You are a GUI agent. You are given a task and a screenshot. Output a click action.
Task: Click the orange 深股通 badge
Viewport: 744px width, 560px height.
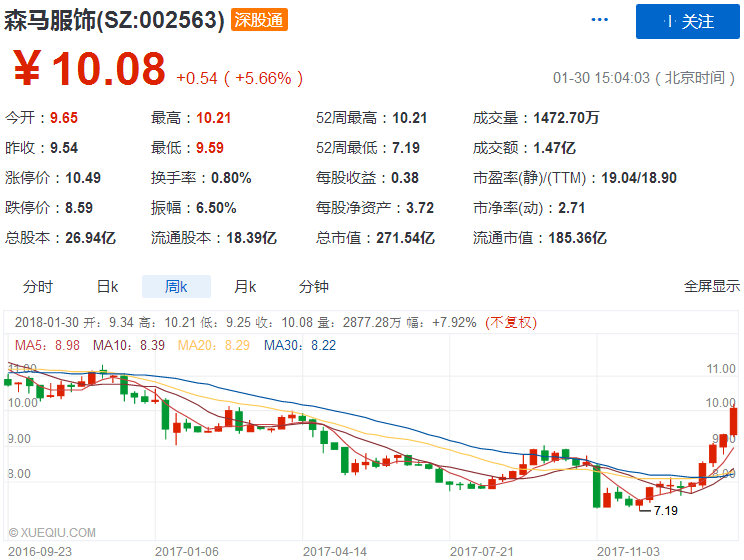tap(259, 20)
